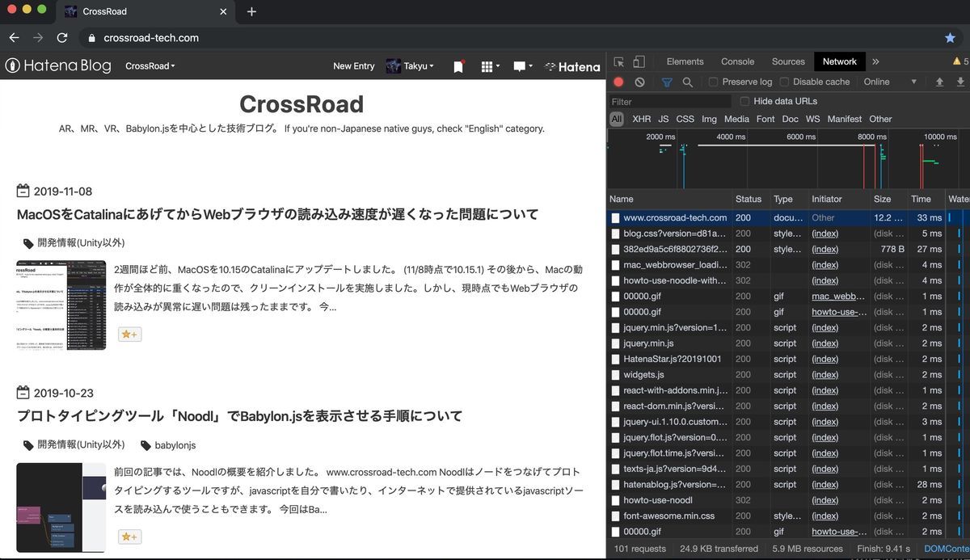The height and width of the screenshot is (560, 970).
Task: Open the Hatena services grid menu
Action: [x=490, y=66]
